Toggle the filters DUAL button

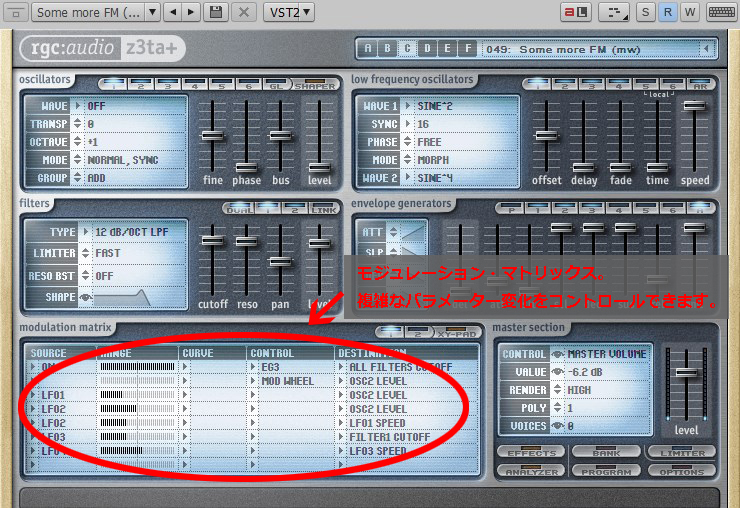point(240,209)
